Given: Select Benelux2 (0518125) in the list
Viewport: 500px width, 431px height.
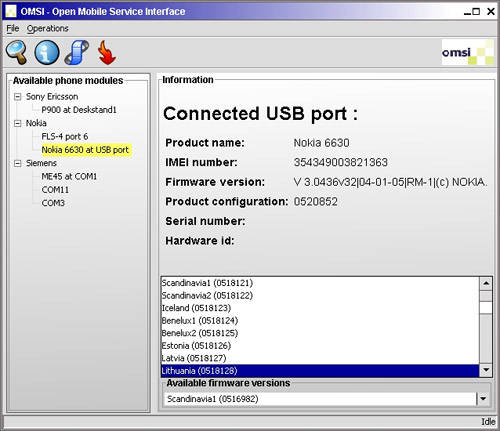Looking at the screenshot, I should (x=320, y=333).
